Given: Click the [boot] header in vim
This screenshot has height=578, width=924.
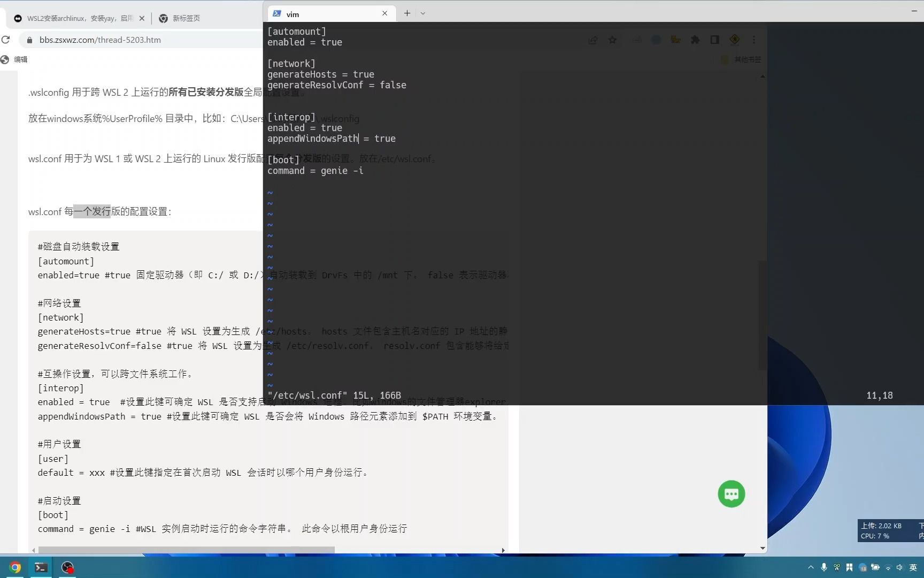Looking at the screenshot, I should (283, 160).
